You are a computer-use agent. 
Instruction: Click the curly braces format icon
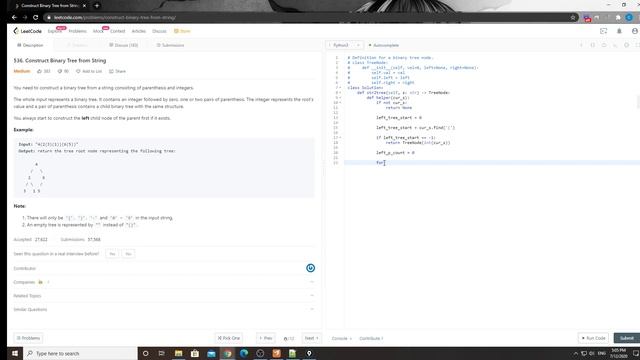coord(593,45)
